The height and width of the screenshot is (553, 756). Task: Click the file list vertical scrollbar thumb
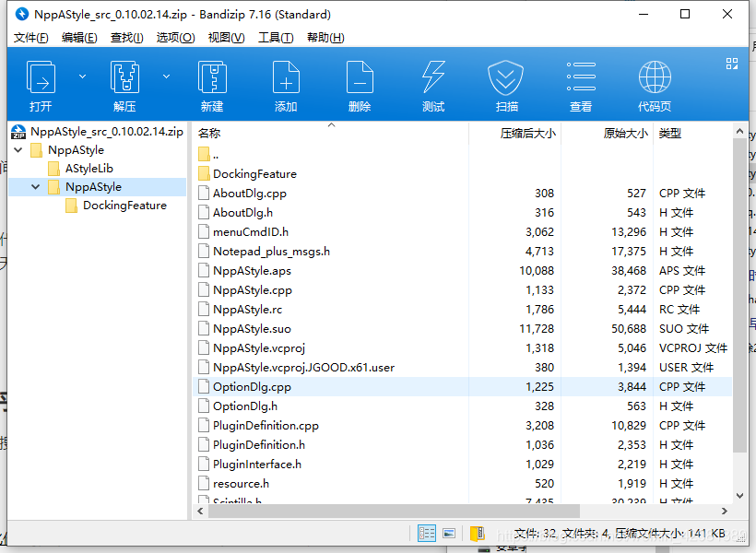point(739,295)
